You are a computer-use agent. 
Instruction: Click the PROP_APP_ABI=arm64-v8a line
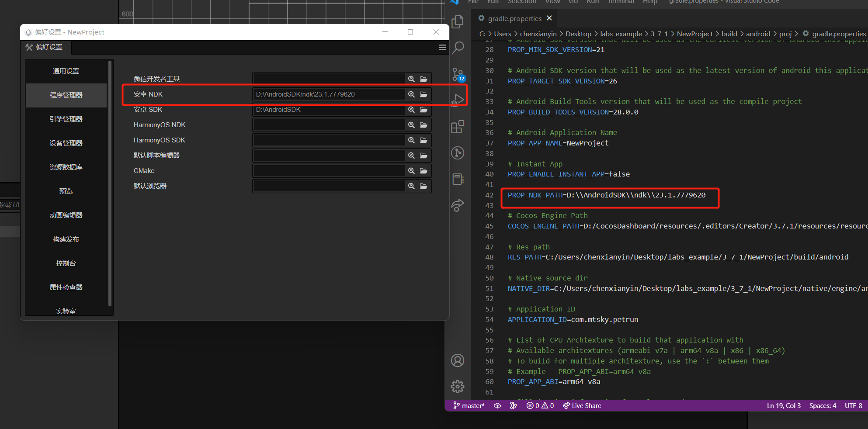554,382
